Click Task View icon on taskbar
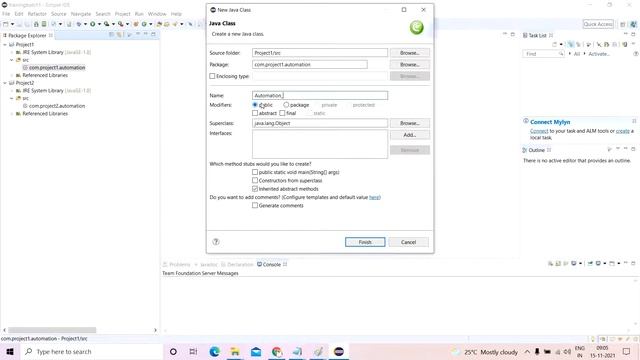This screenshot has height=360, width=640. click(193, 351)
